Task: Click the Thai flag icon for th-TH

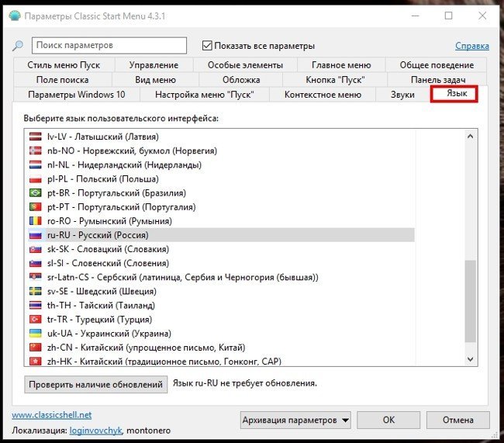Action: 36,306
